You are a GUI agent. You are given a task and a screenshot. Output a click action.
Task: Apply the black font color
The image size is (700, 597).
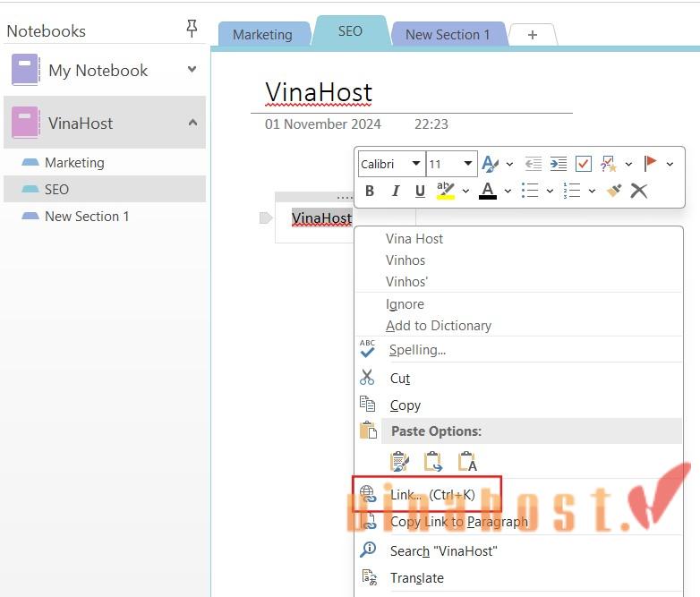(x=488, y=191)
